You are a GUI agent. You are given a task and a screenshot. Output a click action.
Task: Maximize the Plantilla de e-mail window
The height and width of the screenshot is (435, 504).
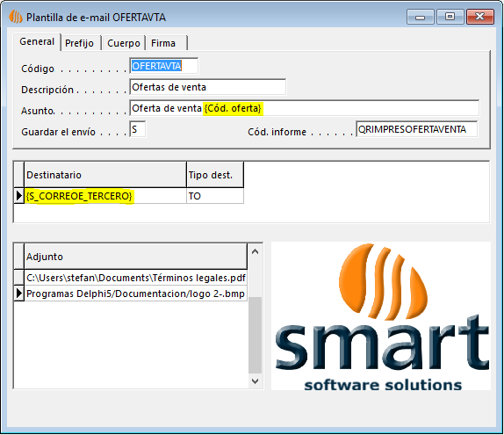[x=450, y=17]
